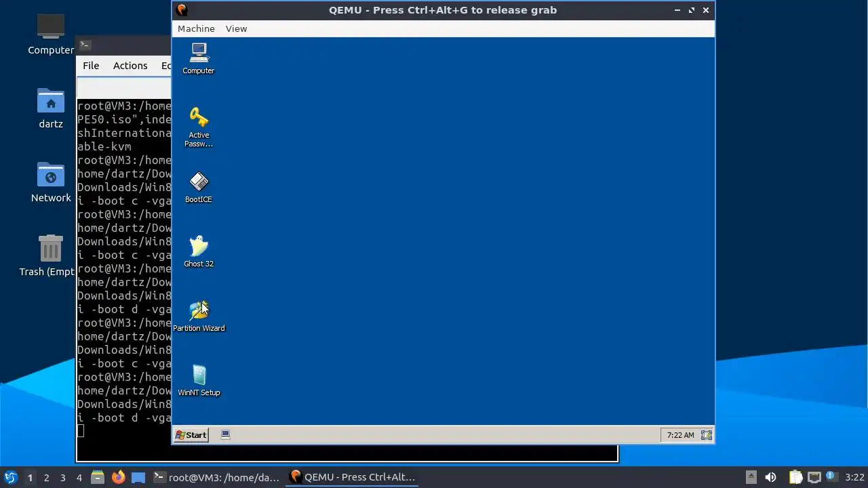The image size is (868, 488).
Task: Open the Actions menu in terminal window
Action: [130, 66]
